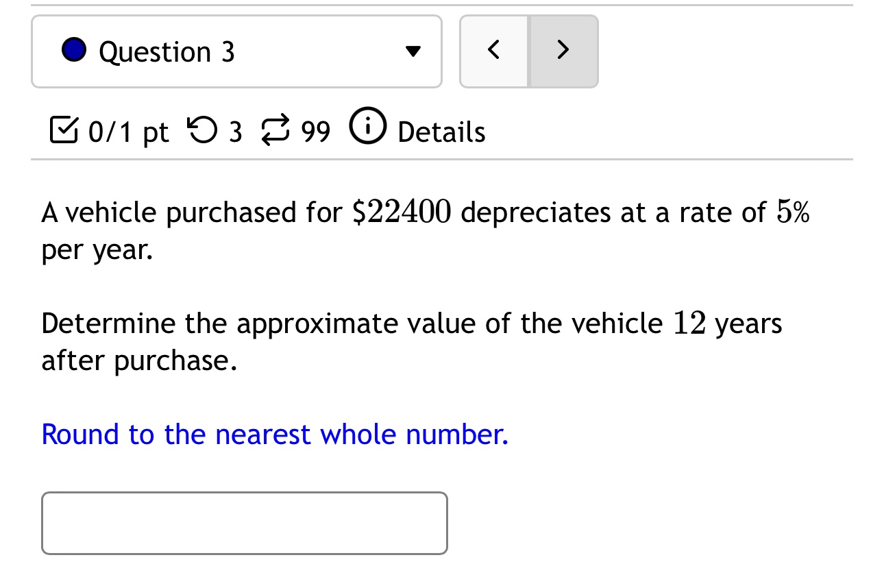The image size is (884, 588).
Task: Select the 0/1 pt score text
Action: pyautogui.click(x=128, y=132)
